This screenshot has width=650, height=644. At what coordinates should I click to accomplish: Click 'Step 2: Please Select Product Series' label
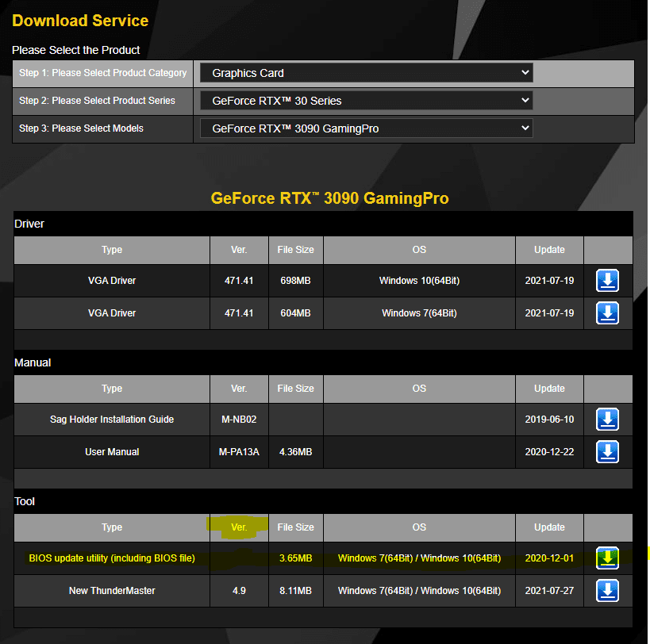(x=97, y=101)
